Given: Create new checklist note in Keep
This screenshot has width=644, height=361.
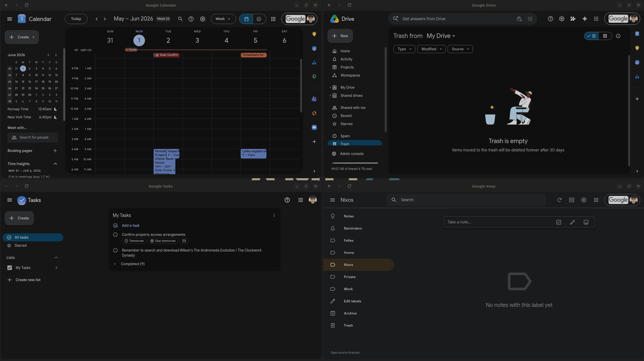Looking at the screenshot, I should tap(559, 222).
